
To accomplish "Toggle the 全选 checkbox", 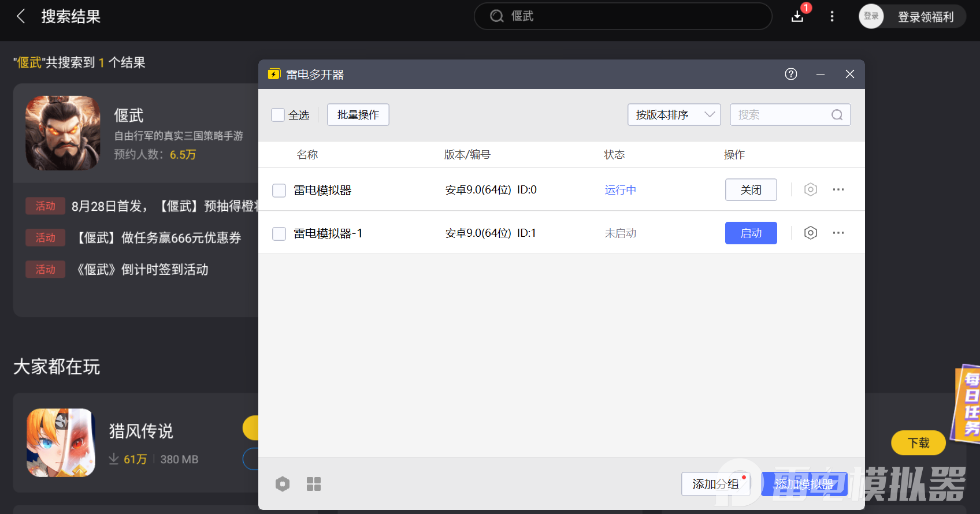I will 278,115.
